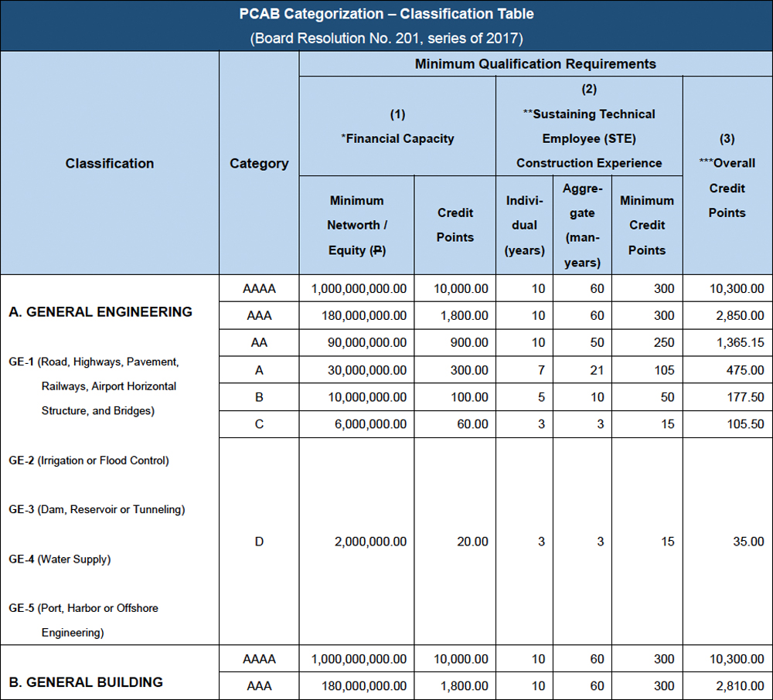Image resolution: width=773 pixels, height=700 pixels.
Task: Click credit points '100.00' in B row
Action: click(469, 398)
